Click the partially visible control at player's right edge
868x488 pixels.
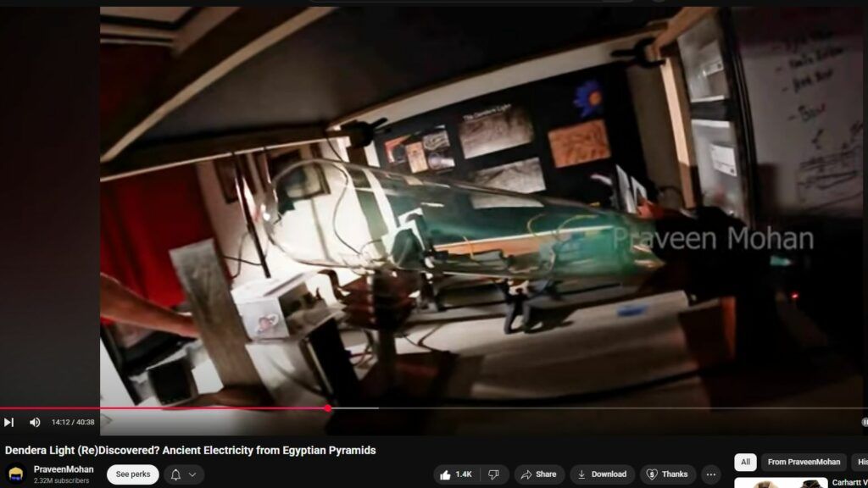click(x=864, y=422)
